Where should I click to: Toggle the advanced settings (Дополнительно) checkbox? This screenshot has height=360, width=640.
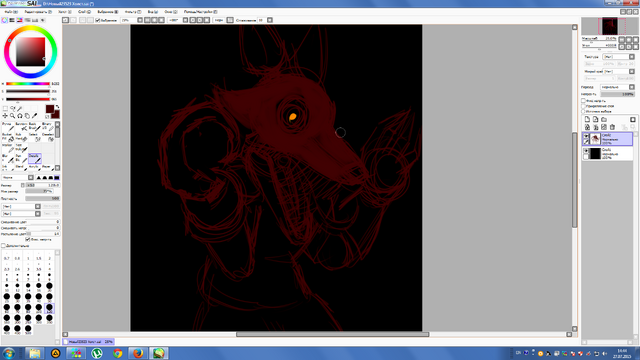tap(3, 246)
